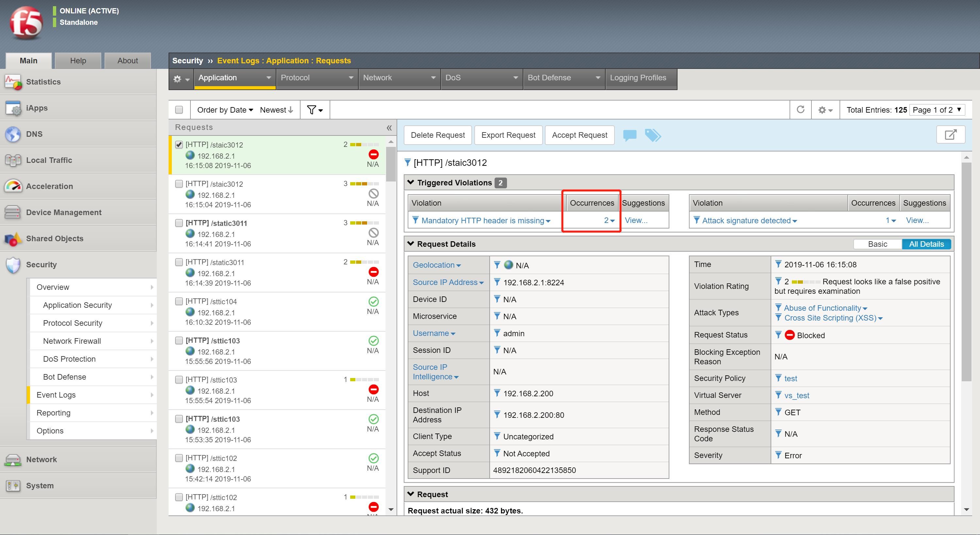This screenshot has width=980, height=535.
Task: Open the Order by Date dropdown
Action: coord(225,110)
